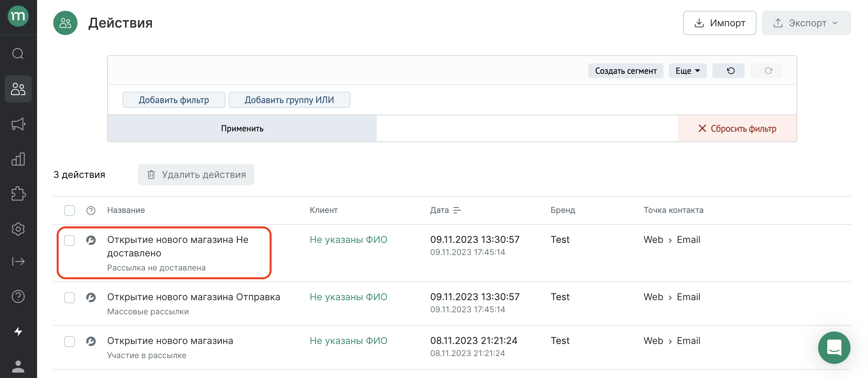Click the expand sidebar arrow icon
The height and width of the screenshot is (378, 868).
18,261
